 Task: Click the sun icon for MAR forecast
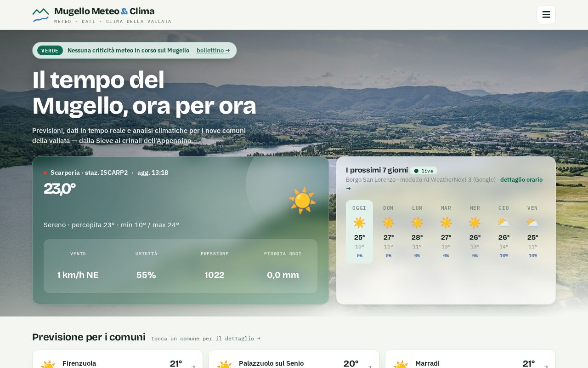[446, 223]
